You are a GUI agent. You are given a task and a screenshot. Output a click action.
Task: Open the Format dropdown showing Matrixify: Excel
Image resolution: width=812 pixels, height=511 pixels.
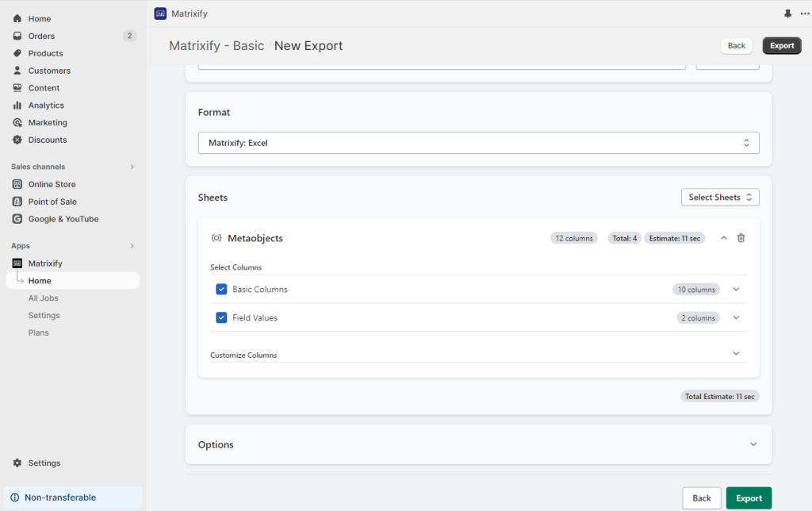(x=478, y=143)
